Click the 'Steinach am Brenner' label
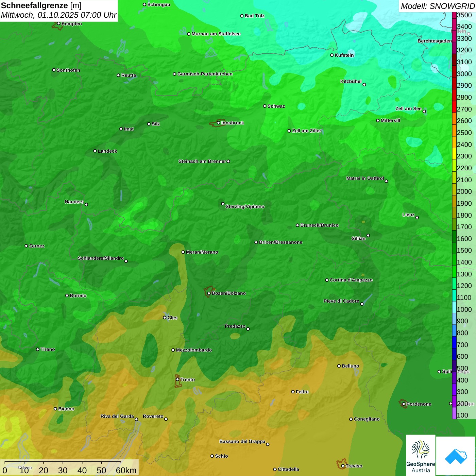 [202, 161]
